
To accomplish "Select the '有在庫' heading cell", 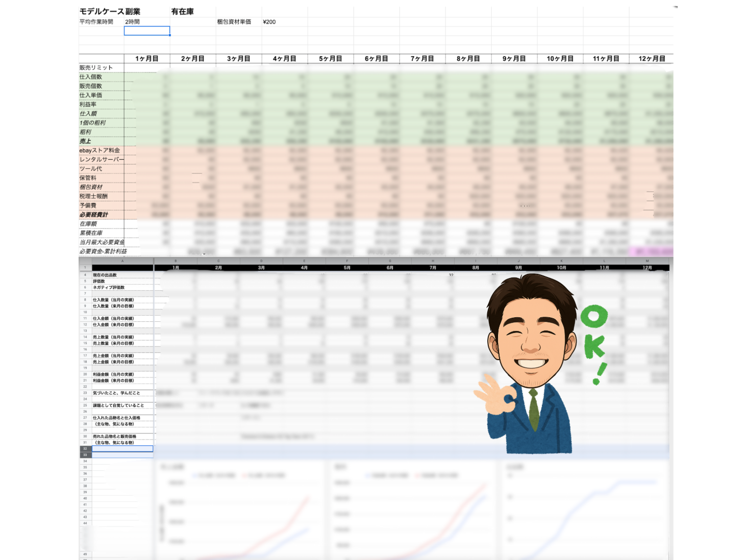I will (x=183, y=11).
